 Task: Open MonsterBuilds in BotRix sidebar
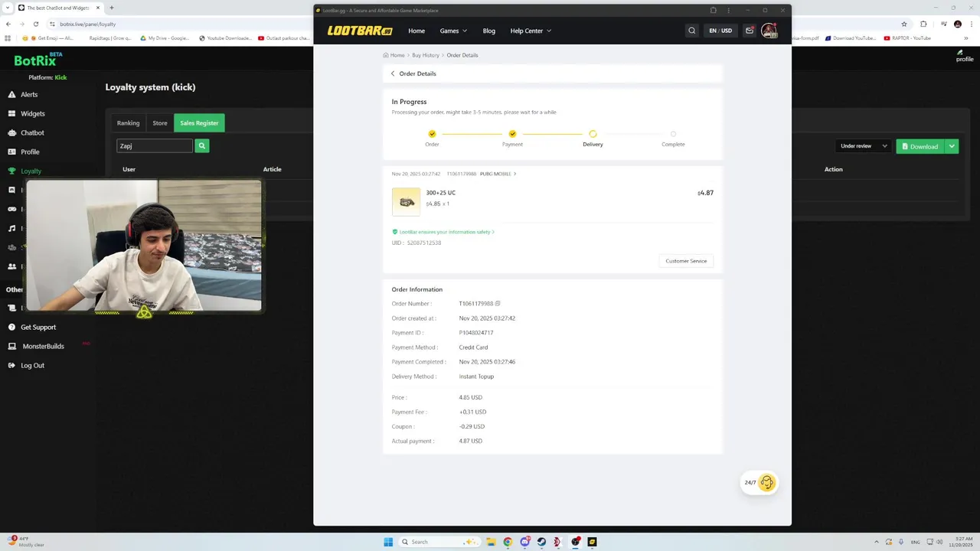click(x=36, y=346)
